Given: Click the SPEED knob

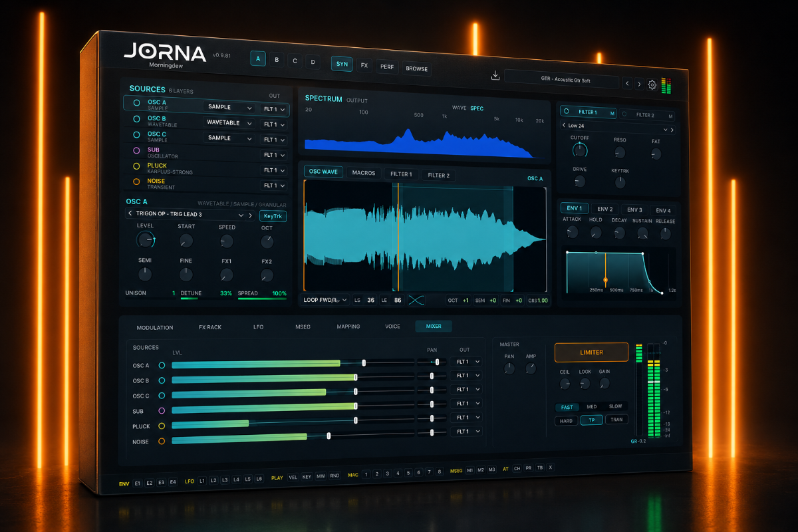Looking at the screenshot, I should (x=227, y=241).
